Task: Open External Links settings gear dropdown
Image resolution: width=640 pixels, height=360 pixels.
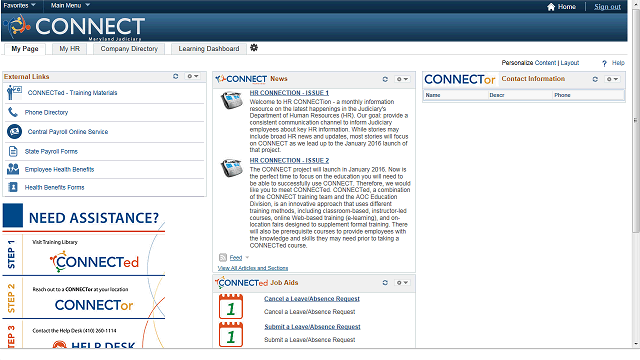Action: [x=192, y=76]
